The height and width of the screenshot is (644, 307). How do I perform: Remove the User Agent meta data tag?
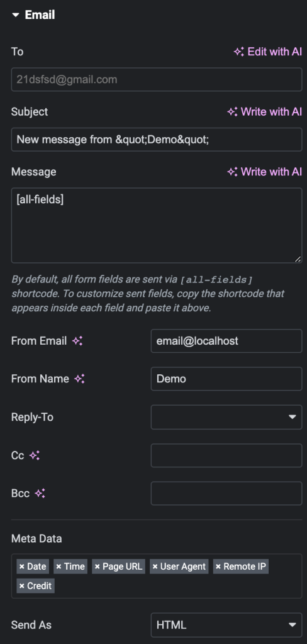[x=155, y=567]
